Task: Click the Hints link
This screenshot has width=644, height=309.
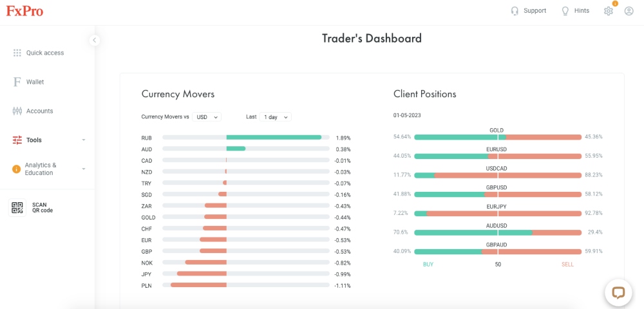Action: click(x=582, y=11)
